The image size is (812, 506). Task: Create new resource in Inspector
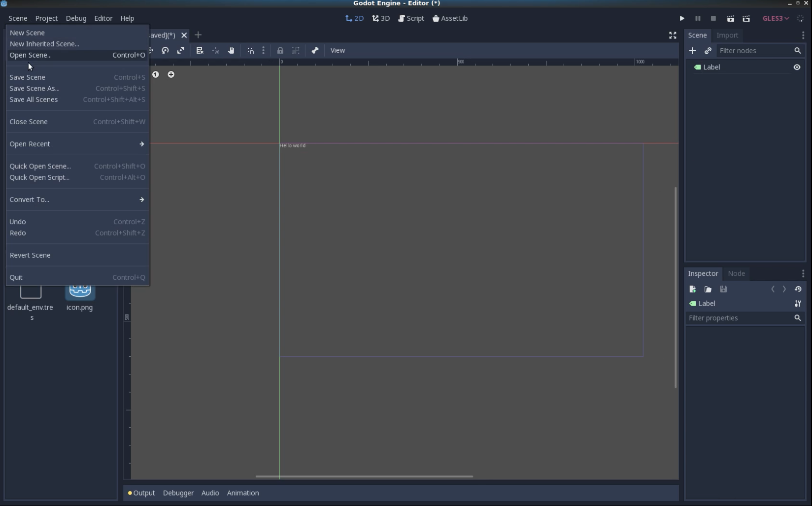click(692, 289)
